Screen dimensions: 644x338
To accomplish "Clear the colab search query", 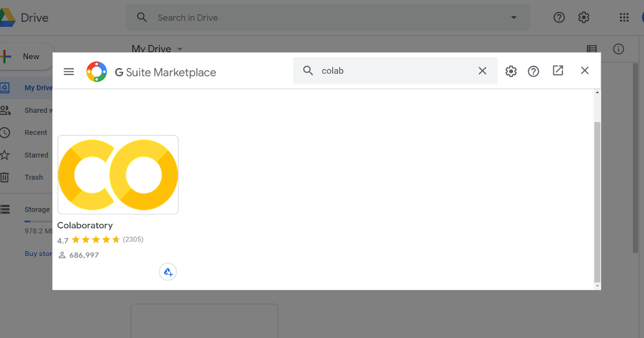I will pyautogui.click(x=482, y=70).
